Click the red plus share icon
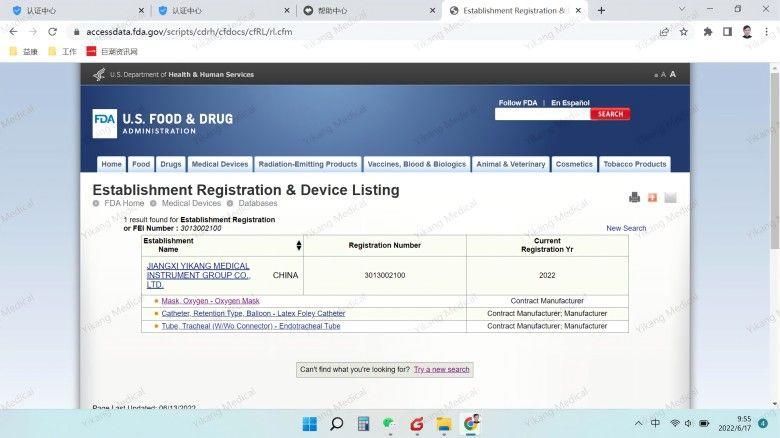Screen dimensions: 780x438 coord(653,197)
